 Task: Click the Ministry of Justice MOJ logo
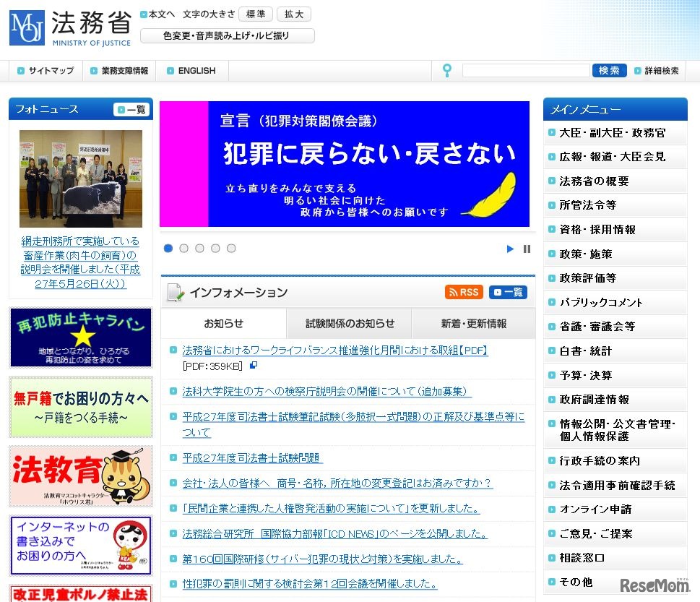click(x=27, y=29)
